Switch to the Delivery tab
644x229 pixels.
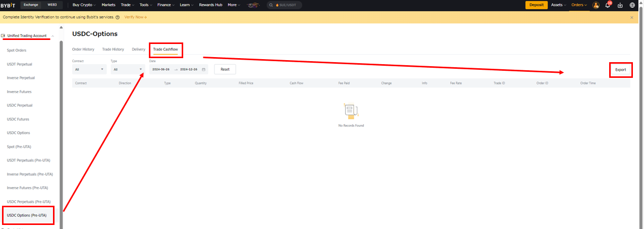click(x=138, y=49)
